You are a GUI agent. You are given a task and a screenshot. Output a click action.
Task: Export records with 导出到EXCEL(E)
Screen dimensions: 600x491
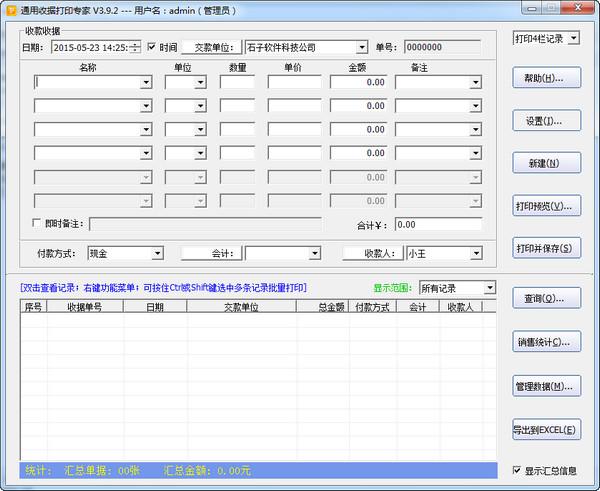tap(545, 430)
